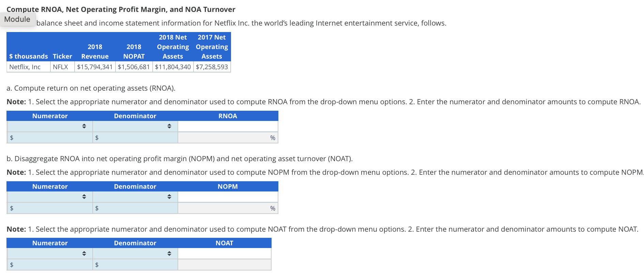This screenshot has width=644, height=278.
Task: Click the Netflix, Inc company cell
Action: (x=28, y=67)
